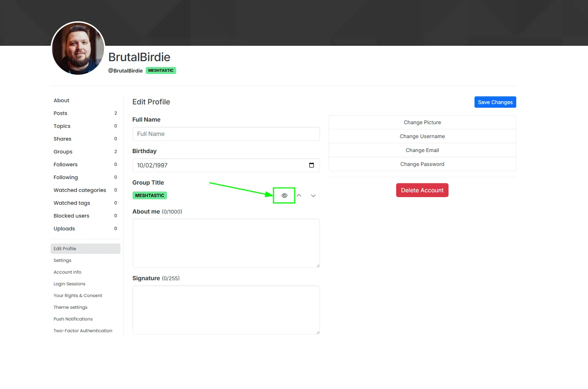This screenshot has height=389, width=588.
Task: Move MESHTASTIC group title down
Action: [313, 196]
